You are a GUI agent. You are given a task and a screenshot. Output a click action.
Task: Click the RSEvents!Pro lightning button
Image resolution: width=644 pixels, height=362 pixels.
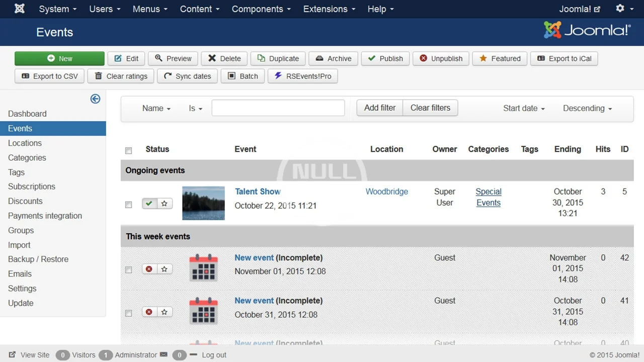[x=302, y=76]
